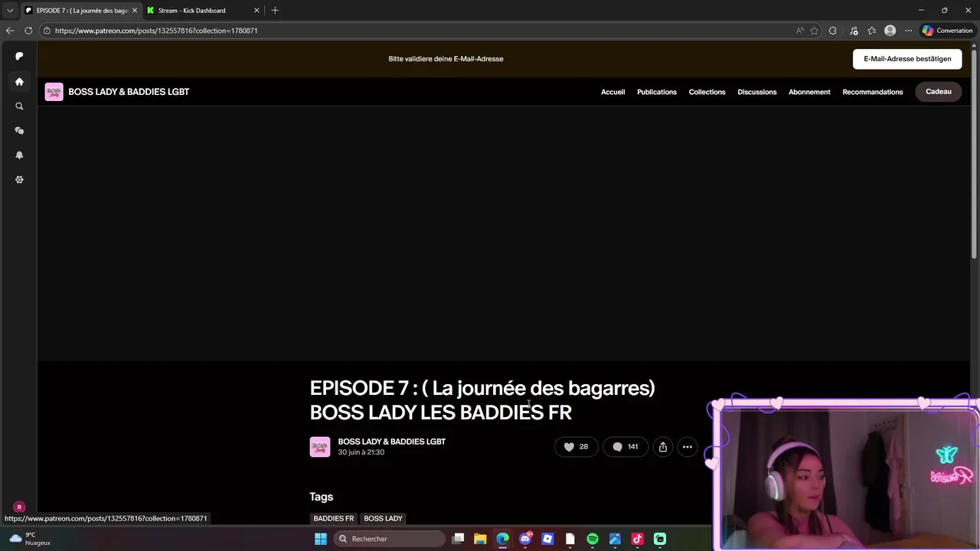Open BOSS LADY & BADDIES LGBT header link
The width and height of the screenshot is (980, 551).
tap(129, 92)
